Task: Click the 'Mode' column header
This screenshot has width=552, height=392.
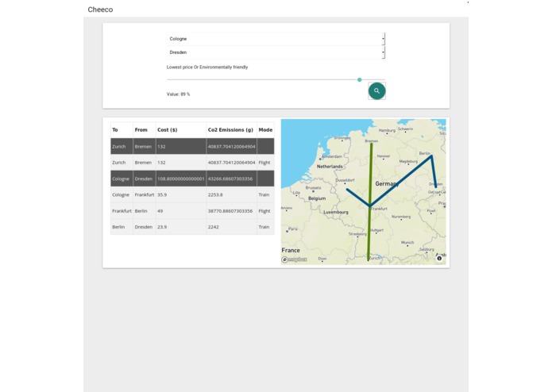Action: (265, 129)
